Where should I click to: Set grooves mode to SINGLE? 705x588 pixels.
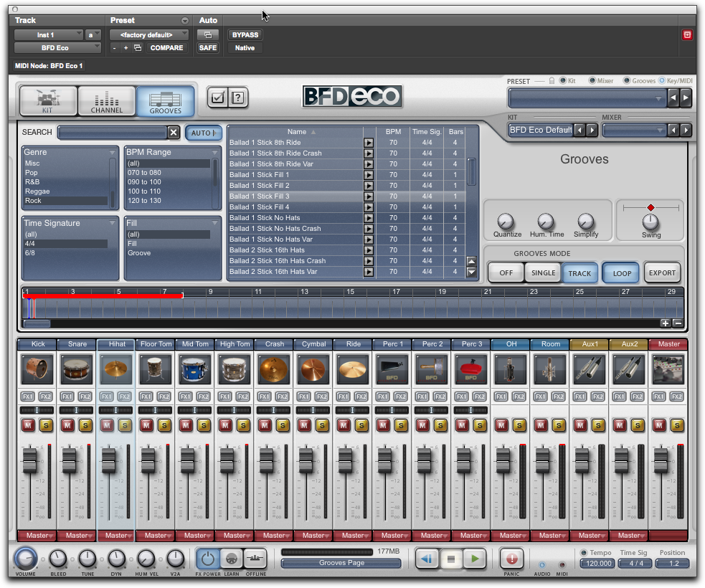(x=543, y=273)
